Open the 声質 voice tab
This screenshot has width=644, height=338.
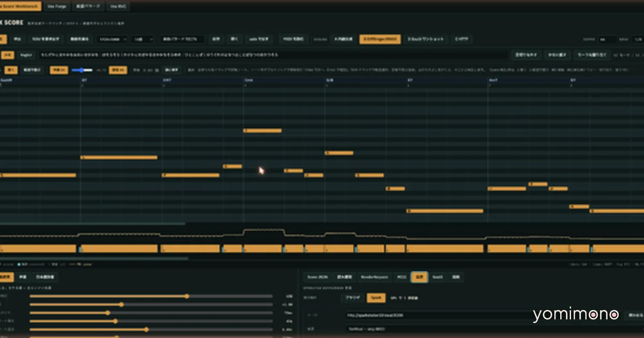pos(23,277)
